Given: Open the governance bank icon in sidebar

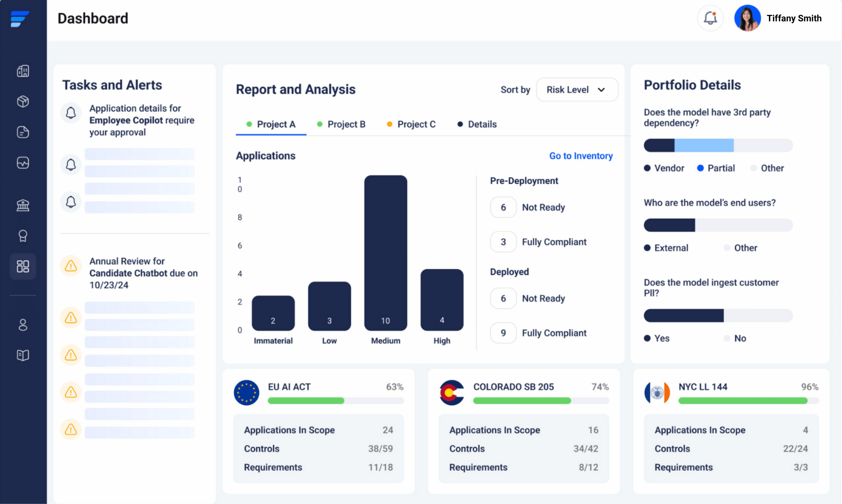Looking at the screenshot, I should (x=23, y=205).
